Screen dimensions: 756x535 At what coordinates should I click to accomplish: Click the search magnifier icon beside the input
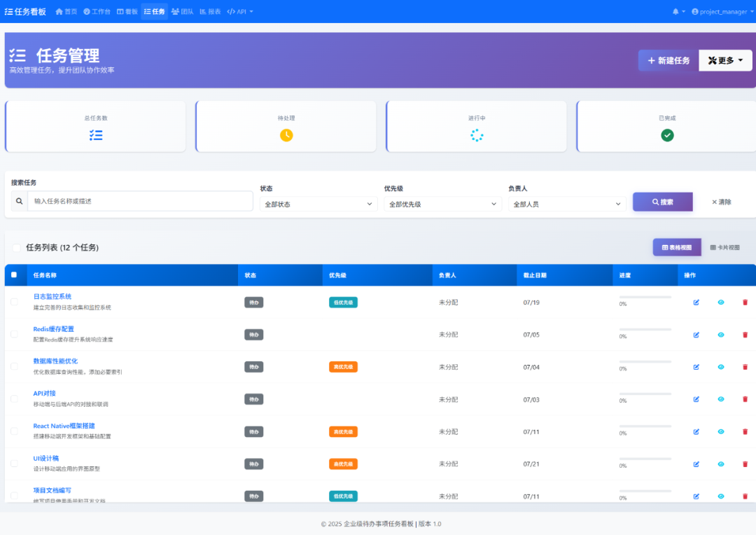[20, 201]
